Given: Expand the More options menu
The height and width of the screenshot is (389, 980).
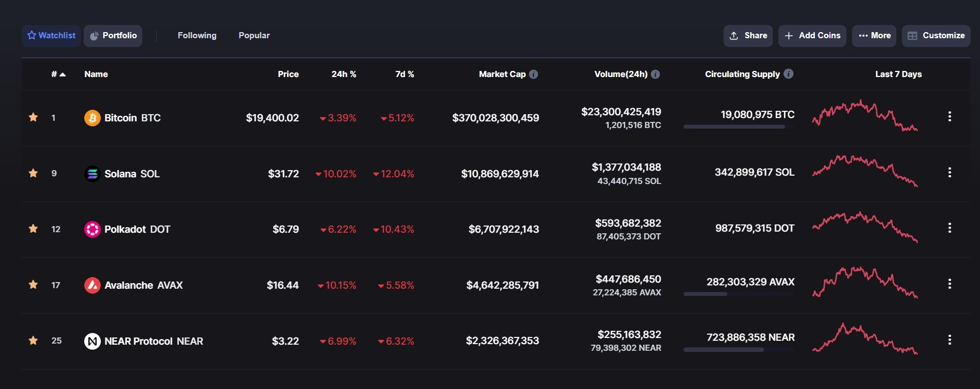Looking at the screenshot, I should (x=874, y=35).
